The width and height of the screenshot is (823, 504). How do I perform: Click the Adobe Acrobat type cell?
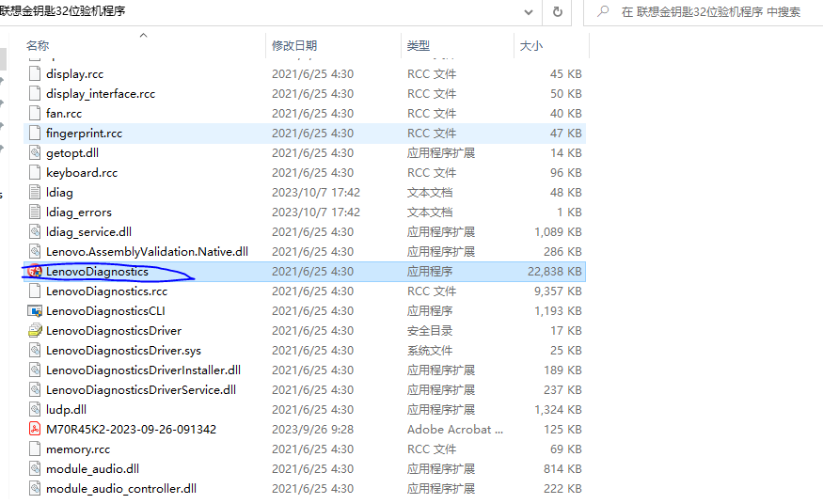pyautogui.click(x=454, y=430)
